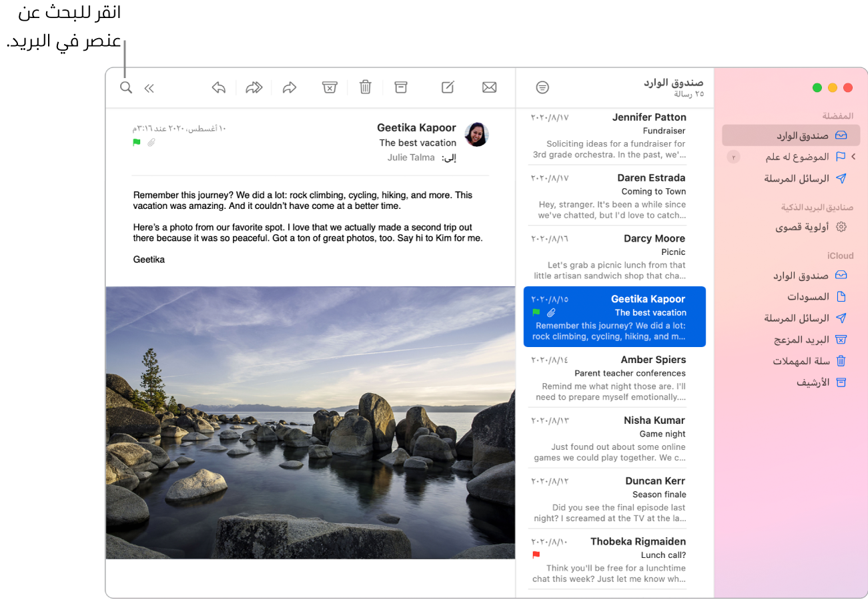Click the paperclip attachment icon in message header
This screenshot has width=868, height=600.
pyautogui.click(x=151, y=142)
